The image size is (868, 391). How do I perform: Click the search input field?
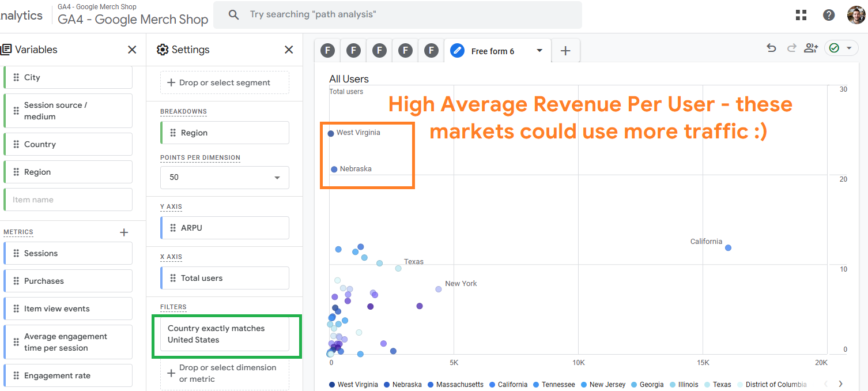398,14
